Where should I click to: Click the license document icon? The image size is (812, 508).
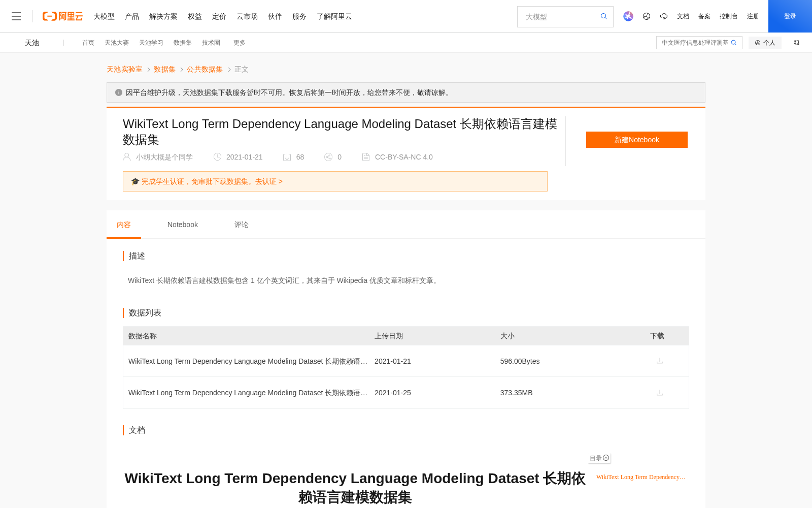coord(366,157)
